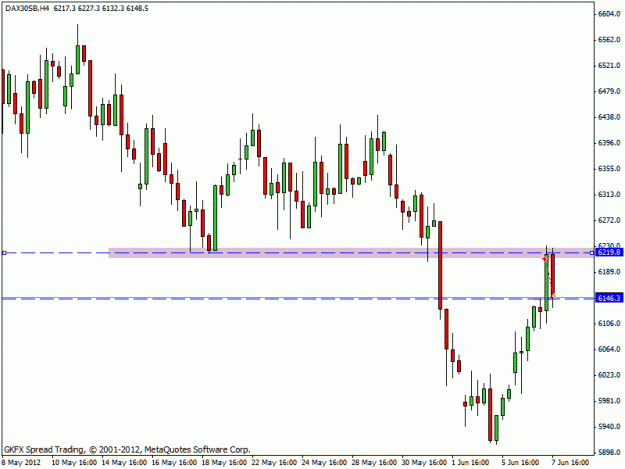Click the GKFX Spread Trading copyright text
The height and width of the screenshot is (469, 625).
coord(127,449)
